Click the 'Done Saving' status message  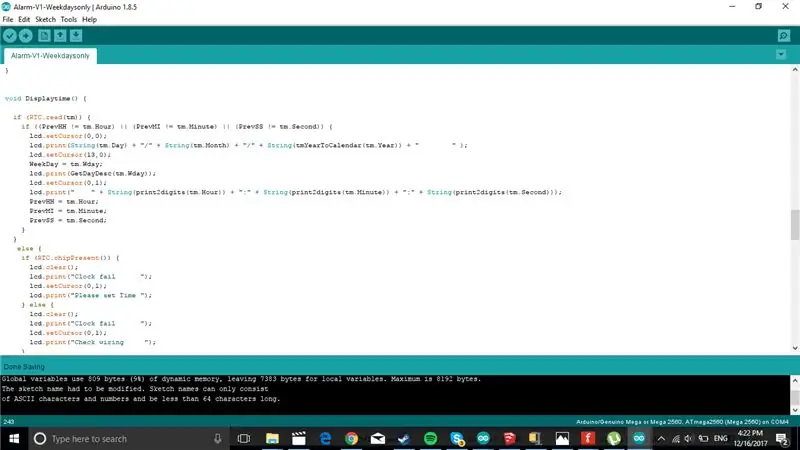click(x=24, y=367)
